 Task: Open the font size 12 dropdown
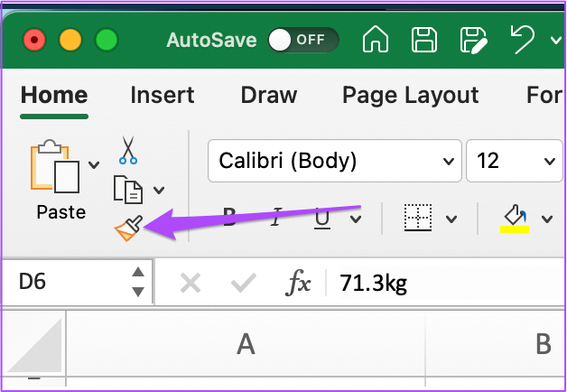point(515,161)
